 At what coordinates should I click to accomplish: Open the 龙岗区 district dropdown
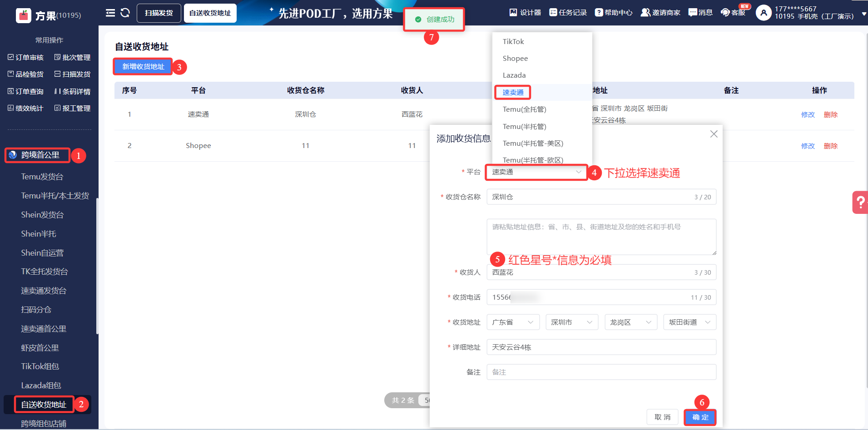point(631,322)
